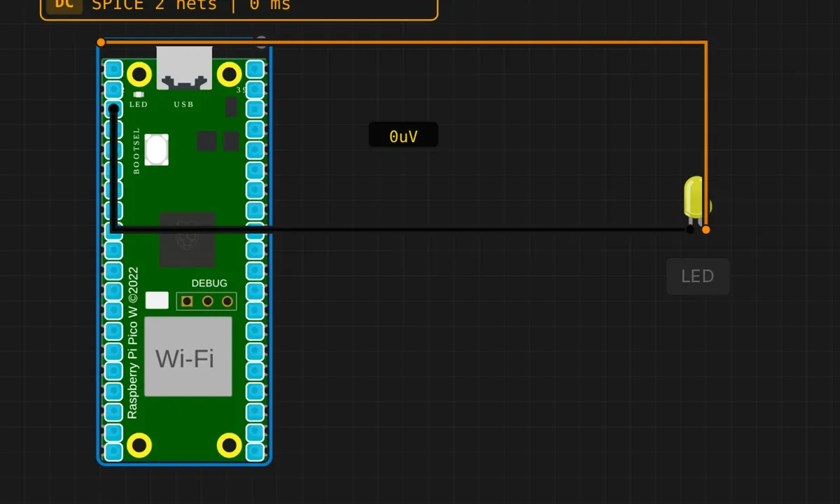Click the top-left yellow mounting hole
This screenshot has width=840, height=504.
tap(140, 74)
